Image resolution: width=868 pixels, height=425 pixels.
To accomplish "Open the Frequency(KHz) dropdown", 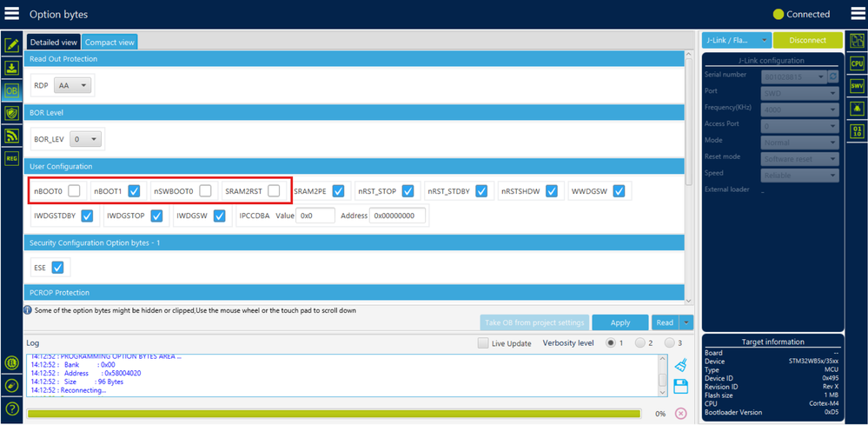I will click(800, 110).
